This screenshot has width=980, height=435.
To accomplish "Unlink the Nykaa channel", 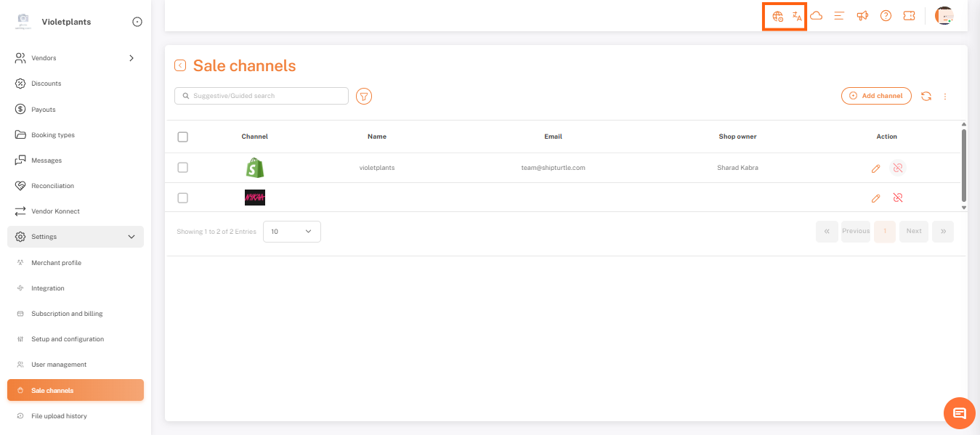I will pos(898,198).
